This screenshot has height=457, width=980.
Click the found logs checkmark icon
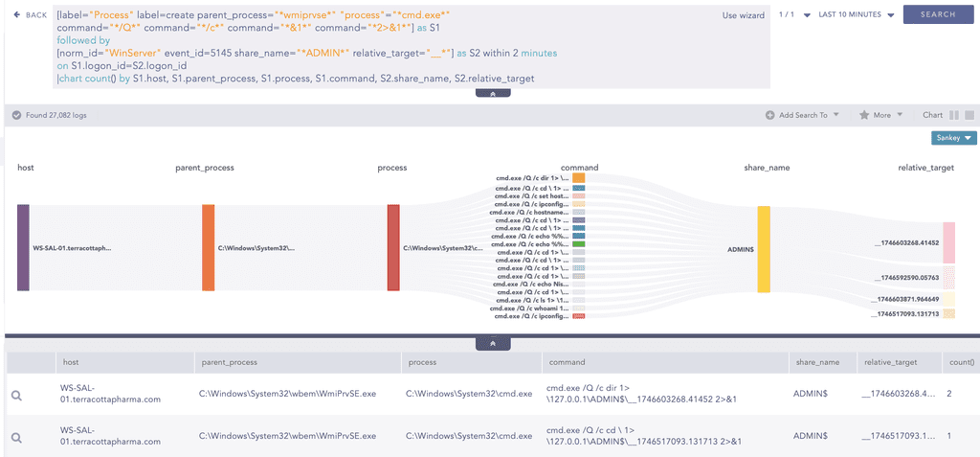coord(16,115)
